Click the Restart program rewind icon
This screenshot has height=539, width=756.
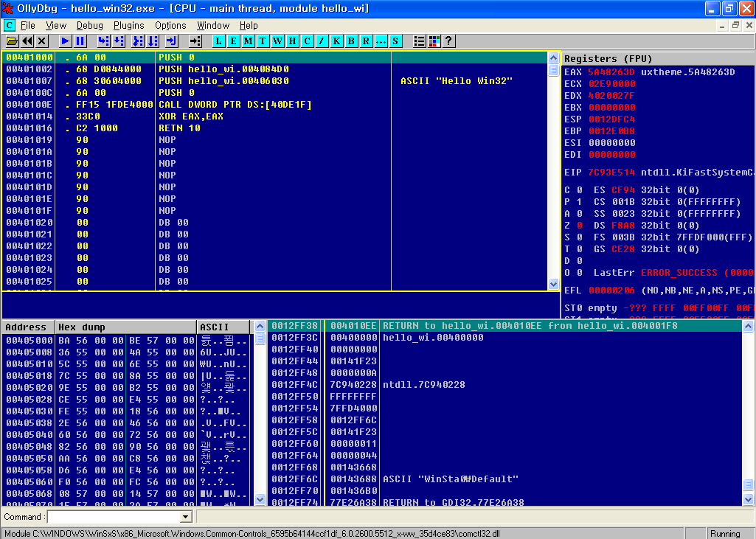click(27, 41)
